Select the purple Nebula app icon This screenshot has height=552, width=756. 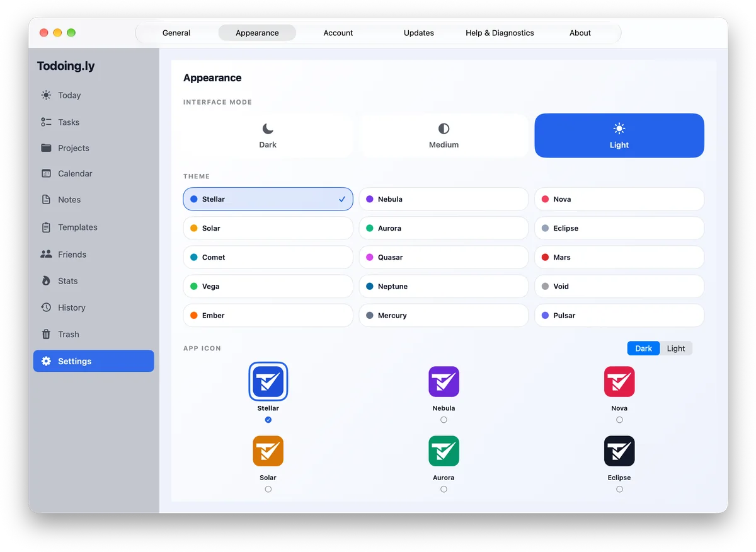pyautogui.click(x=444, y=381)
